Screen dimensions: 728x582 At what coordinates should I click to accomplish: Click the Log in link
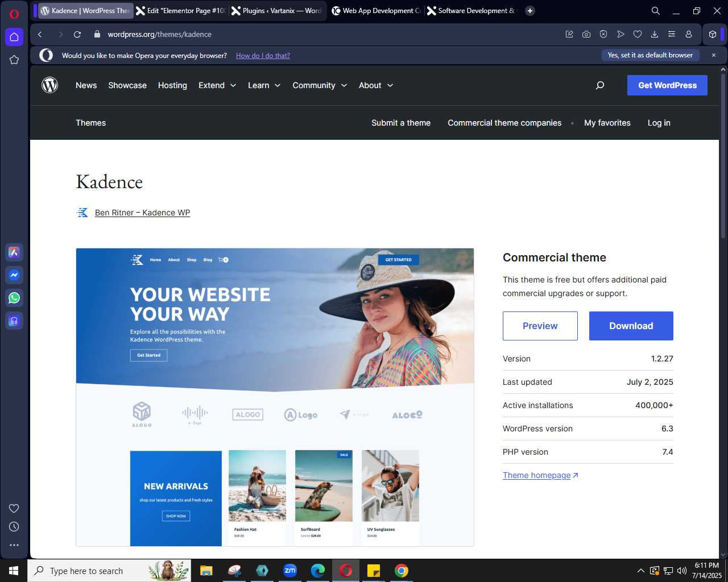[659, 123]
